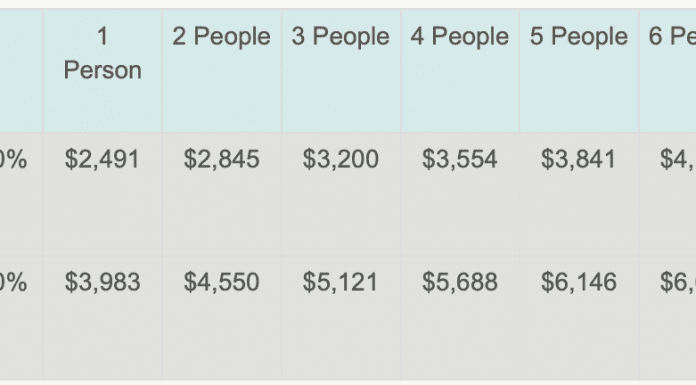Click the $3,200 income value
The width and height of the screenshot is (696, 385).
(x=340, y=159)
